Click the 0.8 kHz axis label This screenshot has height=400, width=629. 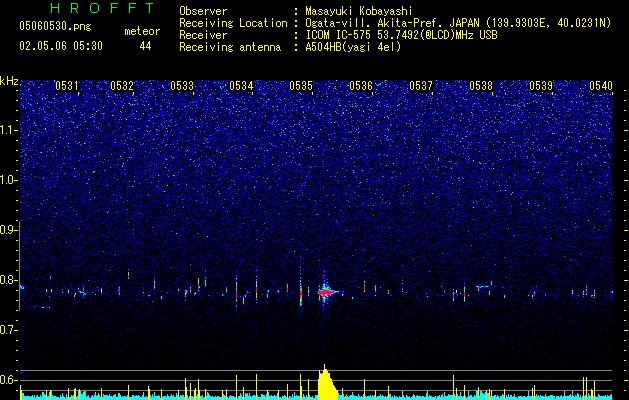(9, 280)
